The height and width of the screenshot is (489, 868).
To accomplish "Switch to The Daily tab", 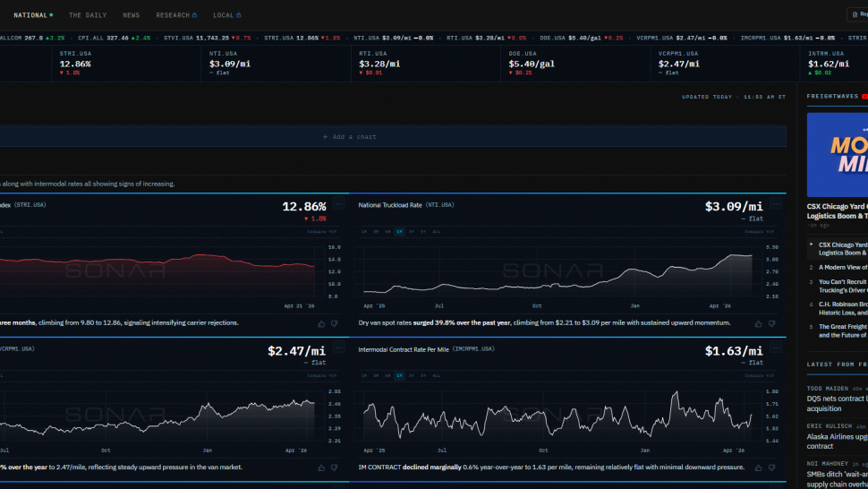I will (x=88, y=15).
